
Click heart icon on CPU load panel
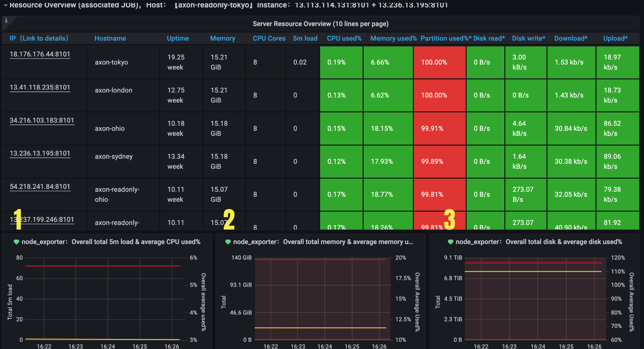tap(16, 242)
